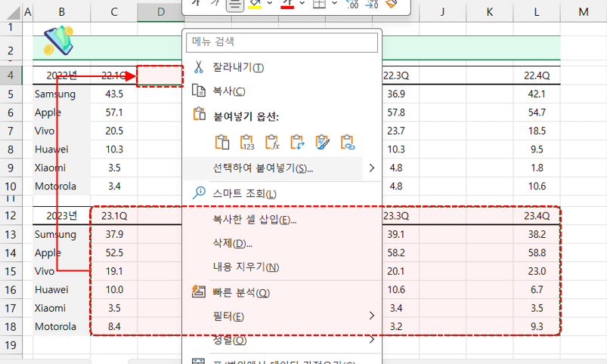Click the 37.9 value cell

tap(114, 234)
